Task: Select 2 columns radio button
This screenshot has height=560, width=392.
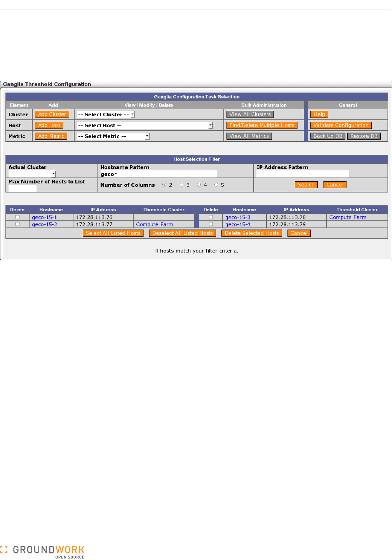Action: (164, 185)
